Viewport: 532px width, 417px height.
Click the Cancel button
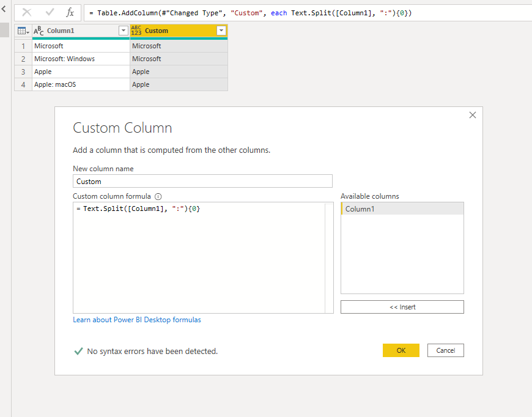tap(446, 350)
